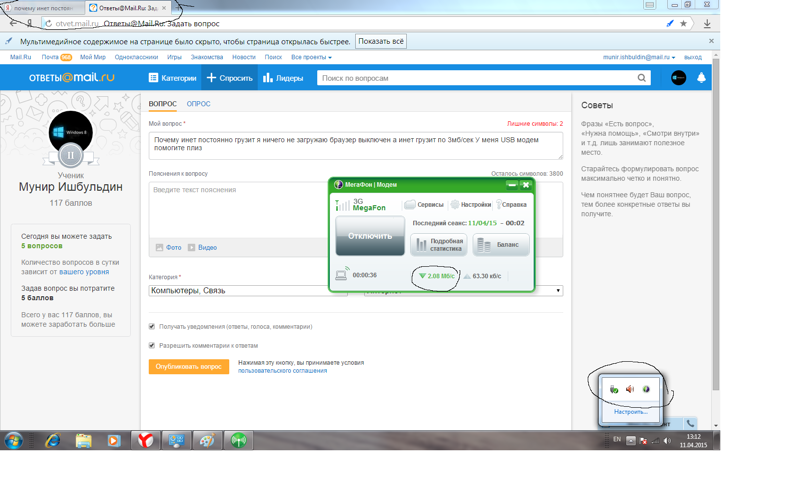The height and width of the screenshot is (500, 800).
Task: Click the Спросить menu item
Action: 230,78
